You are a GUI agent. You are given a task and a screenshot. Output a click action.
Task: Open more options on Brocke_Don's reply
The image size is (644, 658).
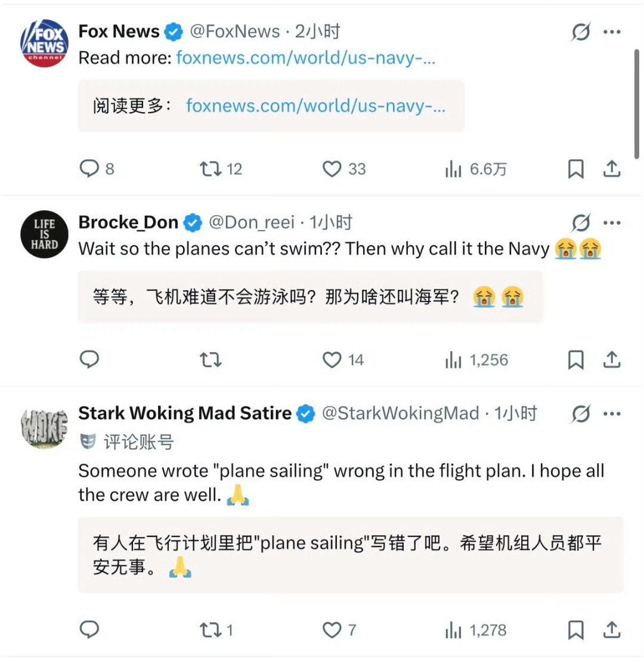point(612,222)
